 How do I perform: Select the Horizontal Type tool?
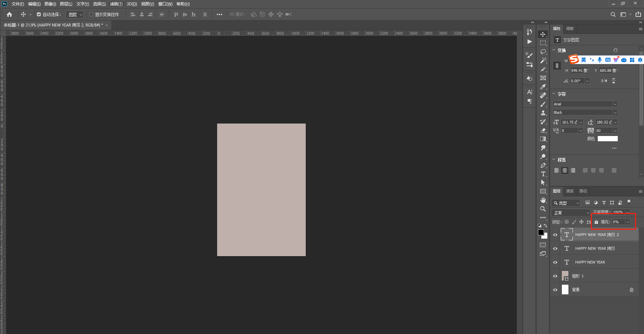pos(543,174)
